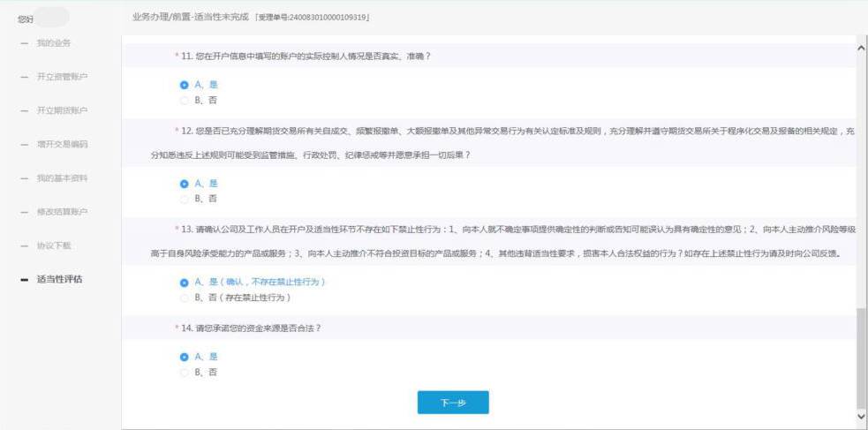Choose option B 否 for question 11
The width and height of the screenshot is (868, 430).
(x=184, y=100)
